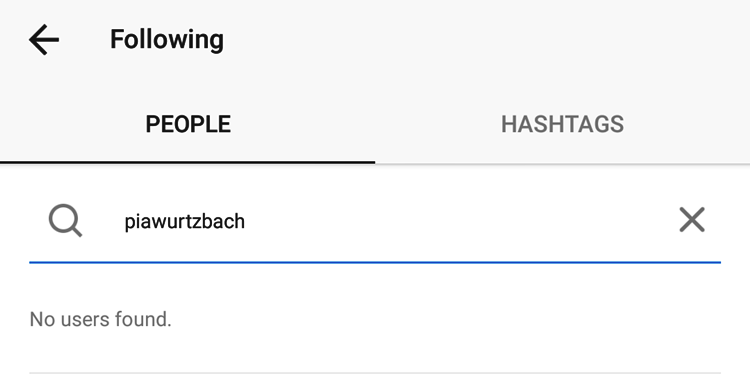This screenshot has width=750, height=392.
Task: Go back using the left arrow
Action: (x=44, y=40)
